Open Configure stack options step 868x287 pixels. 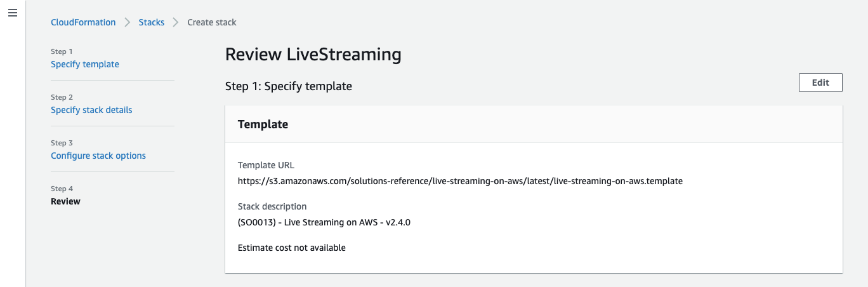point(98,156)
